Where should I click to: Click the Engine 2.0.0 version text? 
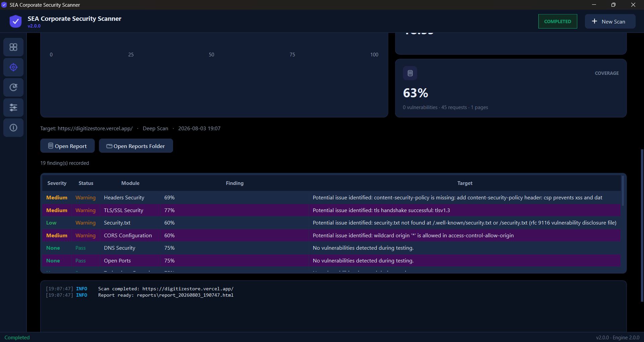[626, 338]
